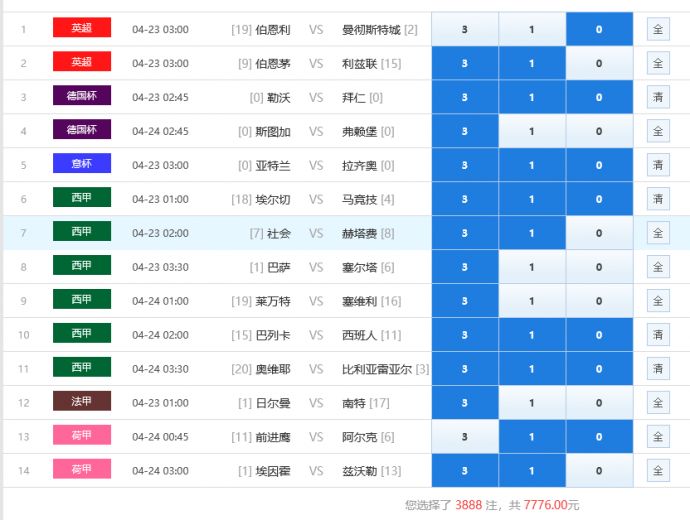Toggle the 1 option for 莱万特 vs 塞维利
Viewport: 690px width, 520px height.
[531, 301]
